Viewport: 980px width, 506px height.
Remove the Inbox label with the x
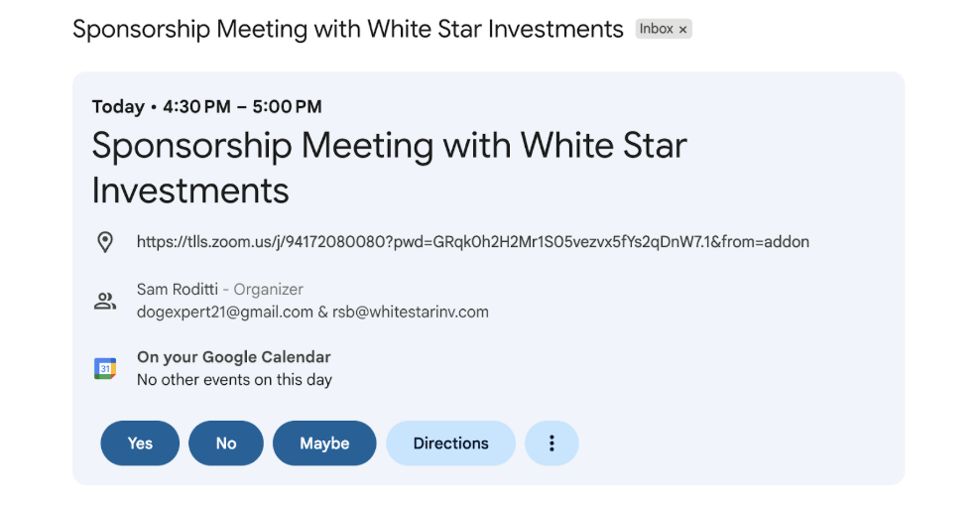682,30
